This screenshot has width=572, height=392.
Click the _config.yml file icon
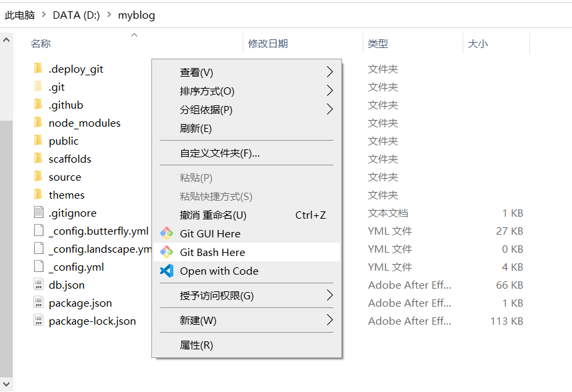[38, 267]
